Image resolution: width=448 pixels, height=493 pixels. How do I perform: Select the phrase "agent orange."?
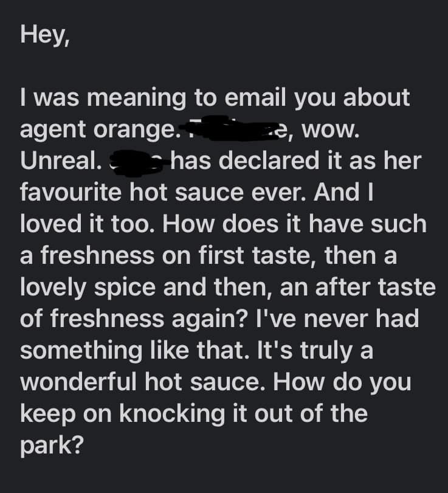(x=98, y=131)
